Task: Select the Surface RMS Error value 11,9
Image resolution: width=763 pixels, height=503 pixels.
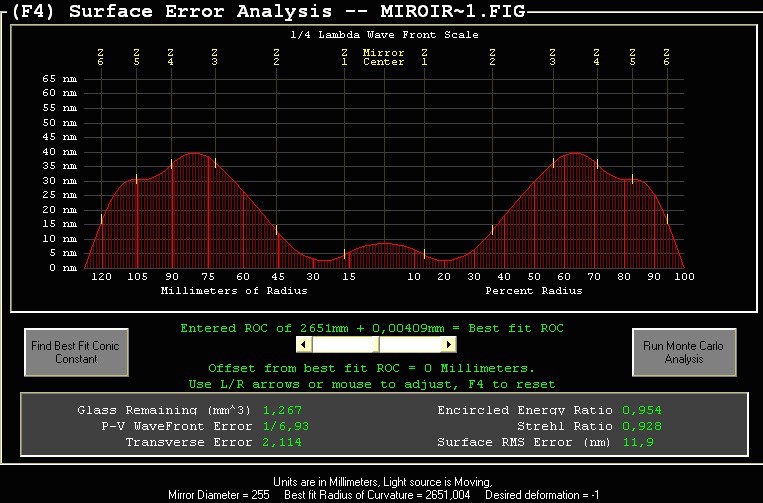Action: point(638,442)
